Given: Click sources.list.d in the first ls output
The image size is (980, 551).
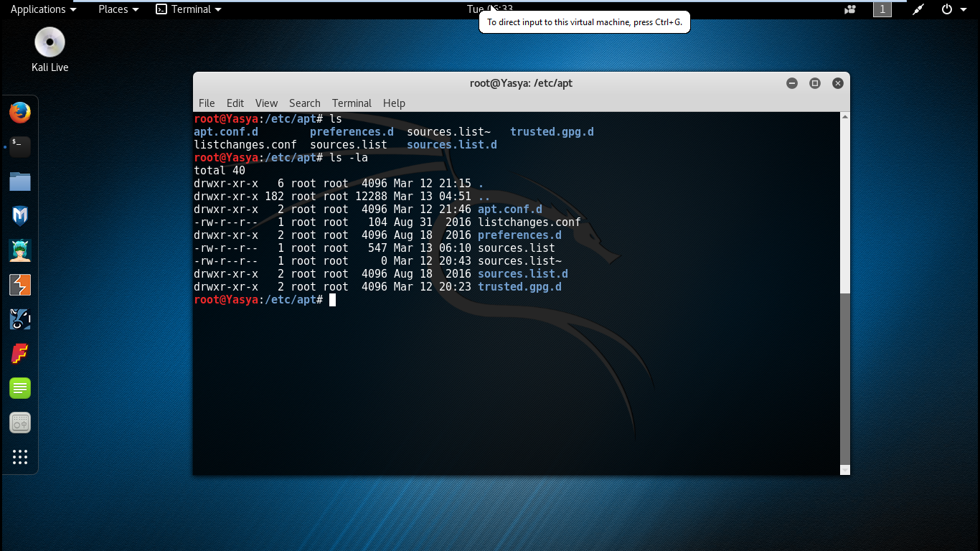Looking at the screenshot, I should (x=452, y=145).
